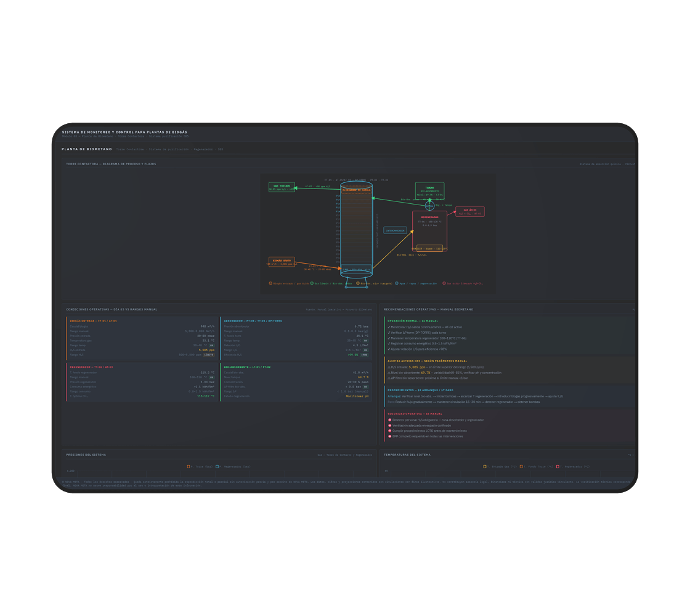Toggle T. Entrada gas series in temperature chart
Image resolution: width=690 pixels, height=616 pixels.
pyautogui.click(x=485, y=466)
